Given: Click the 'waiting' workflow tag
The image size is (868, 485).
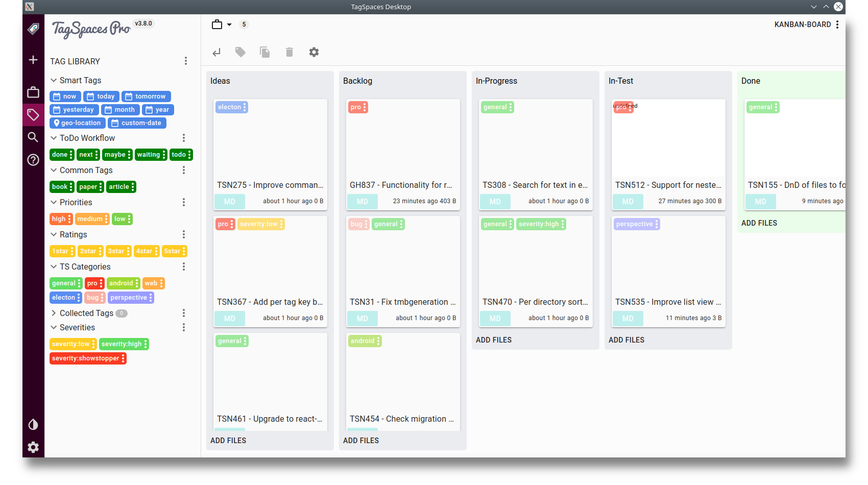Looking at the screenshot, I should click(x=151, y=155).
